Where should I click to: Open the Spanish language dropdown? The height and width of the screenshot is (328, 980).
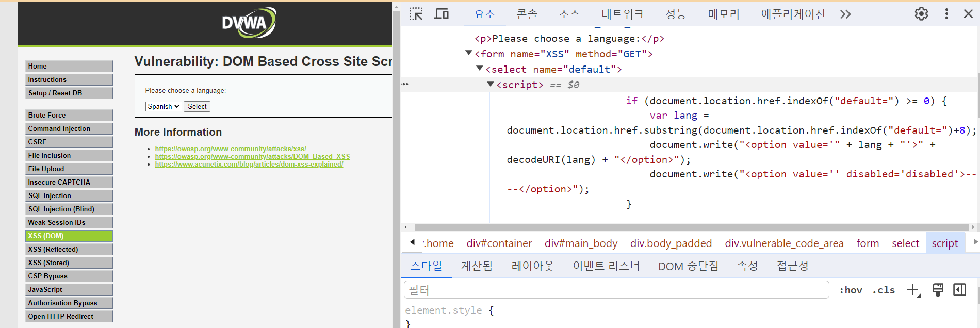point(164,106)
